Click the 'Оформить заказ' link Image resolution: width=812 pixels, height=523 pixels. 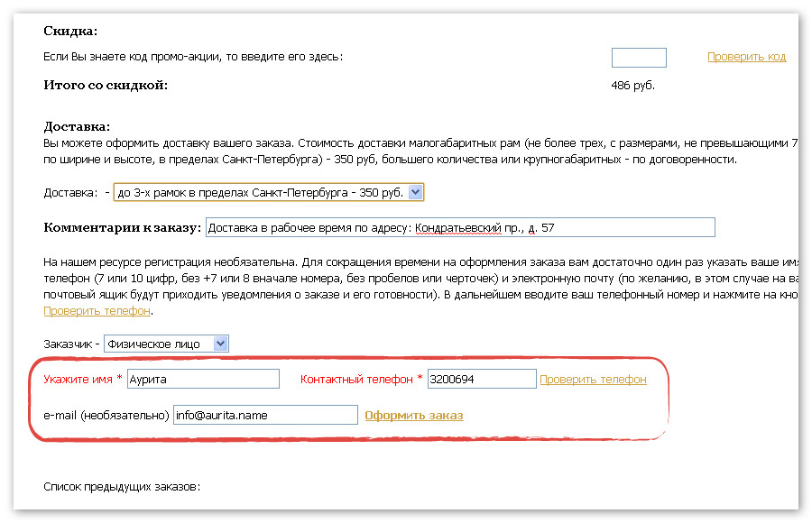click(x=414, y=416)
